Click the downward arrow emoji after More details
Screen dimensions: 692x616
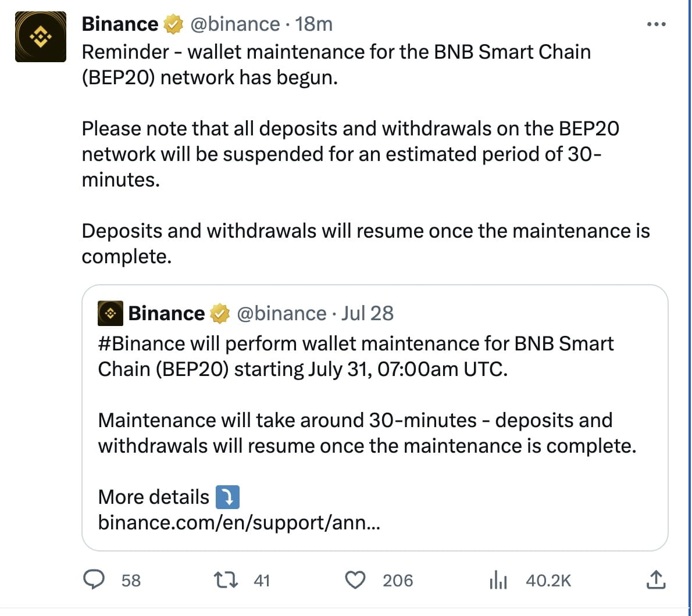[229, 496]
